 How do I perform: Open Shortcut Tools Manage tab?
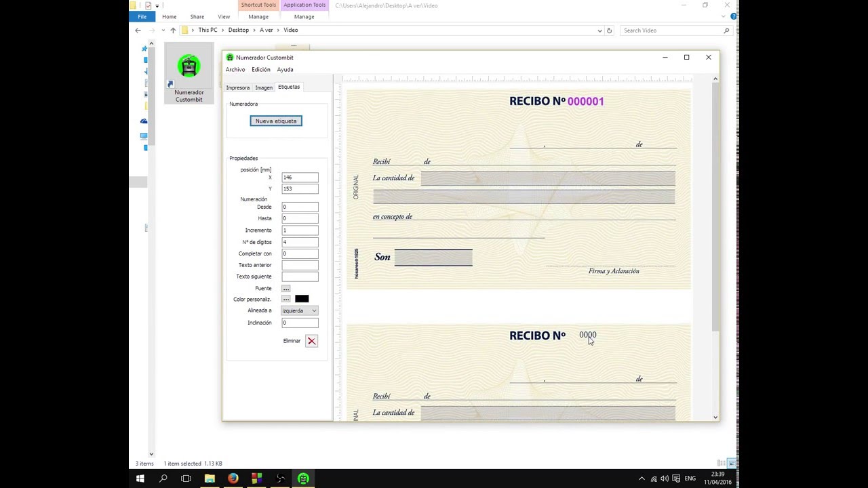[x=258, y=17]
